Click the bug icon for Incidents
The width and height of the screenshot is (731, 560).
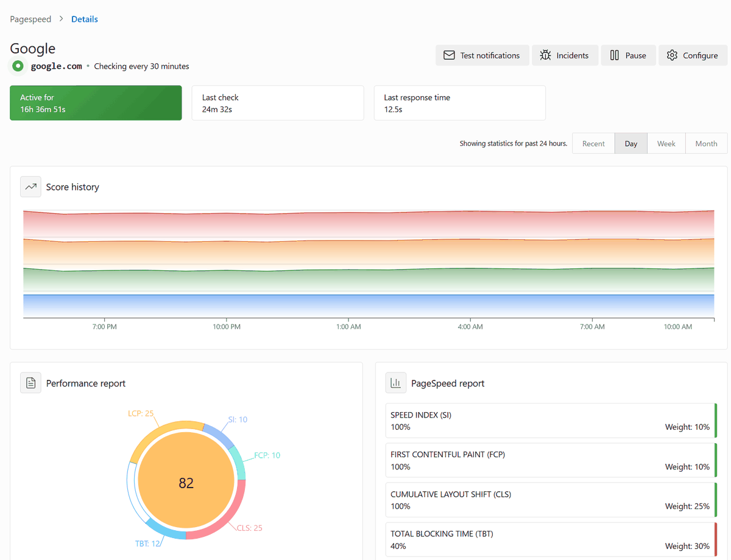click(545, 55)
